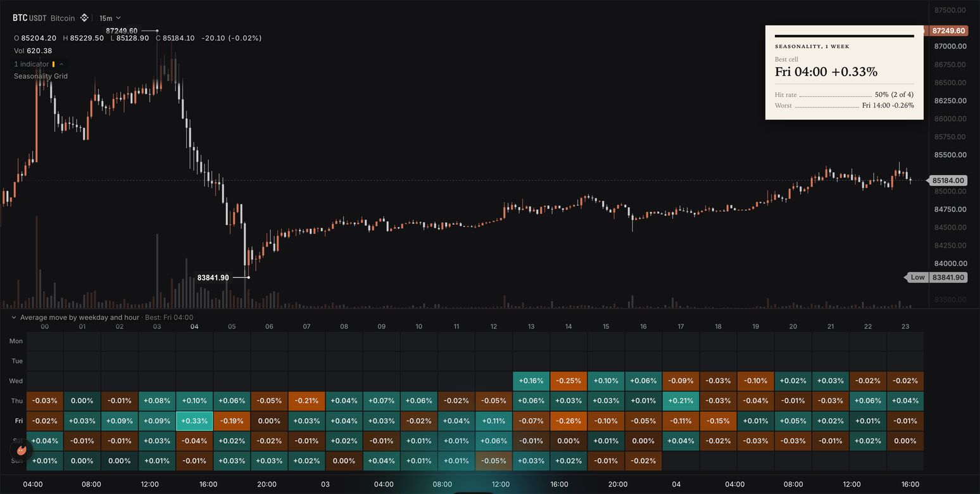Click the Hit rate 50% (2 of 4) line
Viewport: 980px width, 494px height.
pyautogui.click(x=845, y=94)
